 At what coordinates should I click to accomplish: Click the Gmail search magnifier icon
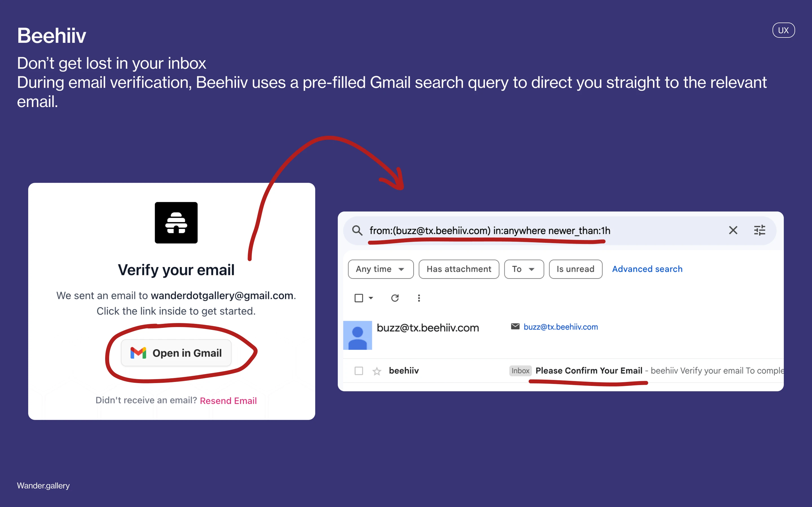tap(357, 231)
